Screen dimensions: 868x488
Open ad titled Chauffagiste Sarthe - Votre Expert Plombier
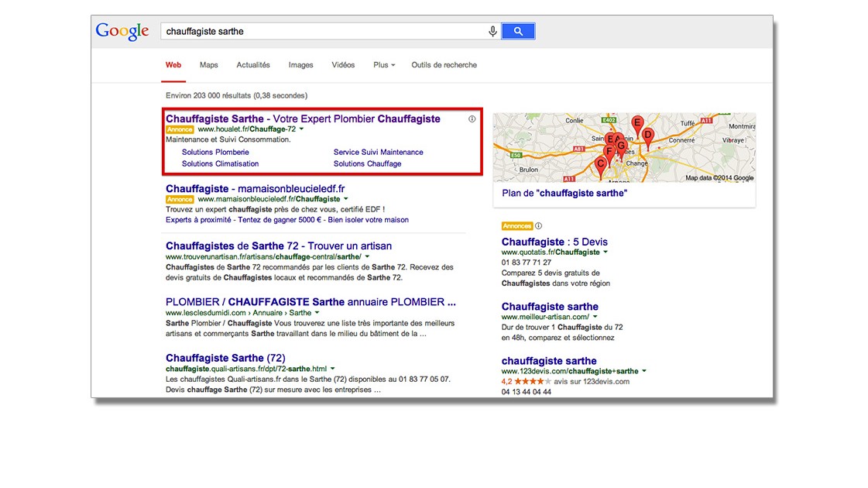pos(303,119)
